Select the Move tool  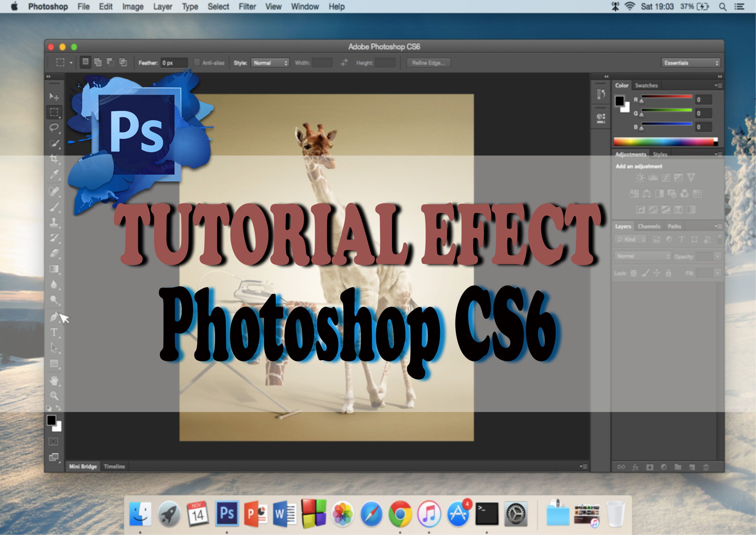tap(54, 96)
